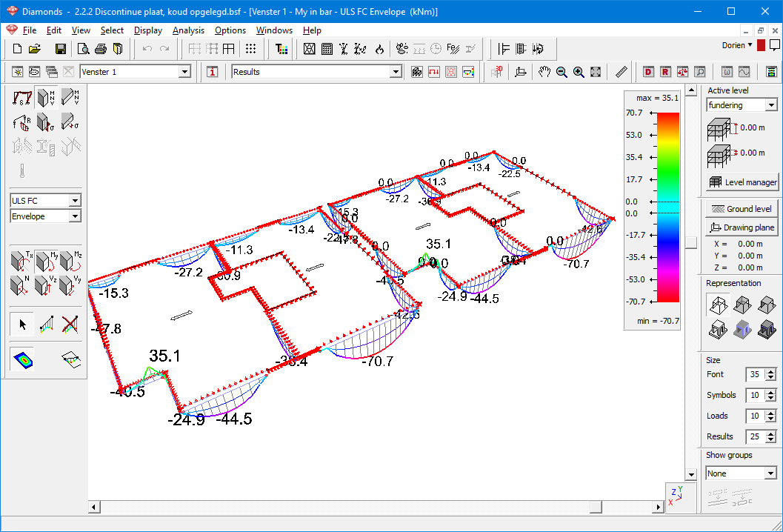Pick the arrow selection pointer tool
This screenshot has height=532, width=783.
(x=22, y=325)
